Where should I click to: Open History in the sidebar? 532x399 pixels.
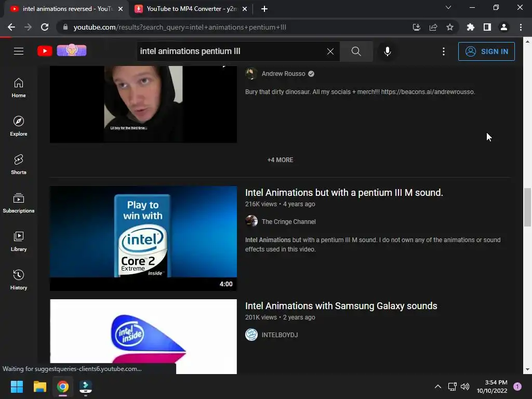tap(19, 280)
